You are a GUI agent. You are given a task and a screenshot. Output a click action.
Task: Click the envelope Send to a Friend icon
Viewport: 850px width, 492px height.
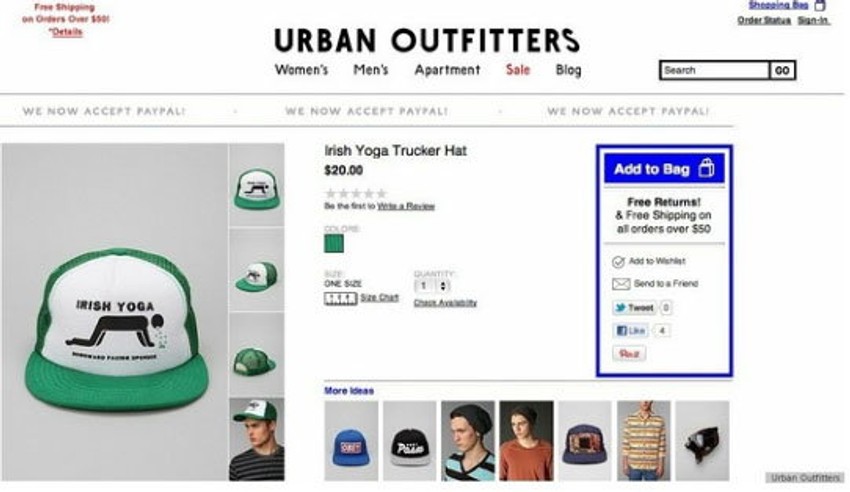pos(621,284)
